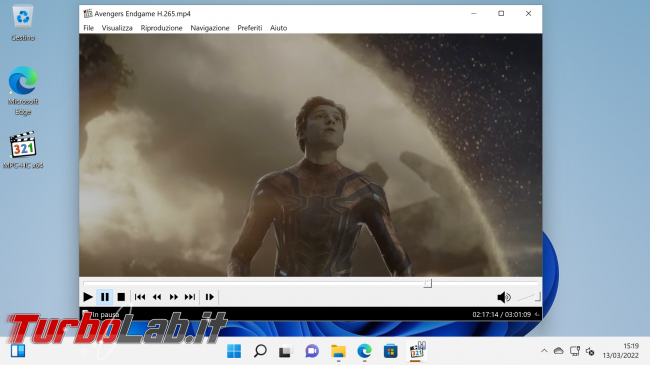The image size is (650, 365).
Task: Click the MPC-HC title bar icon
Action: 87,13
